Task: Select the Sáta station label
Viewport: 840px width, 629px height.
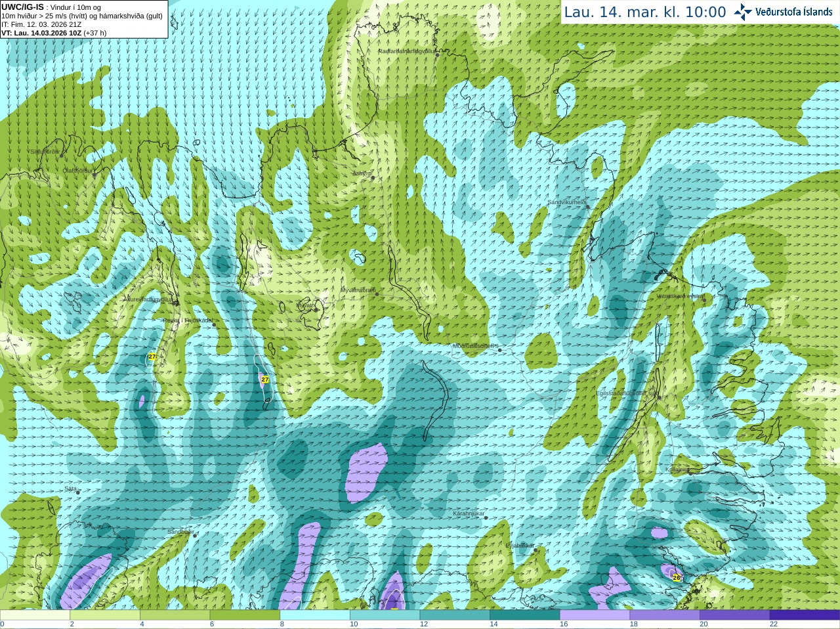Action: 70,488
